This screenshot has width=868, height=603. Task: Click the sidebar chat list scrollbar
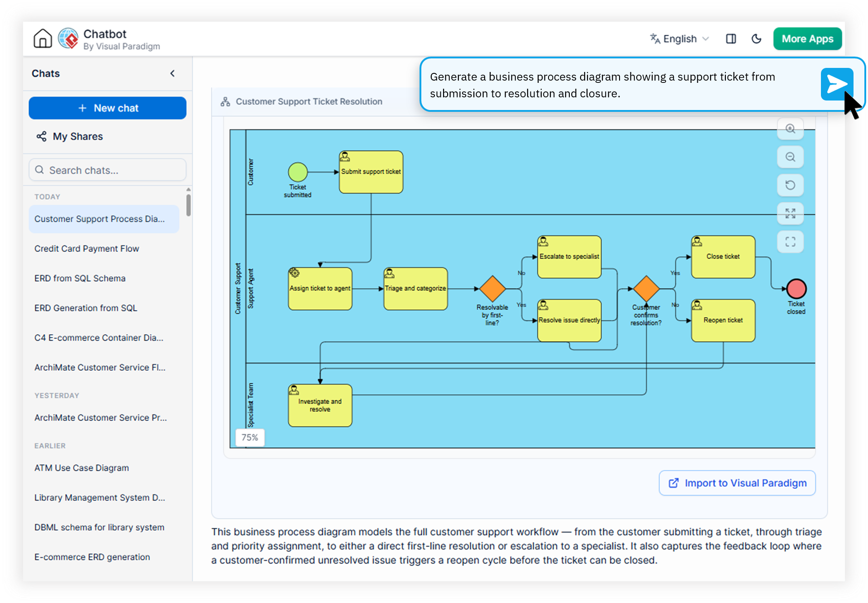click(188, 205)
